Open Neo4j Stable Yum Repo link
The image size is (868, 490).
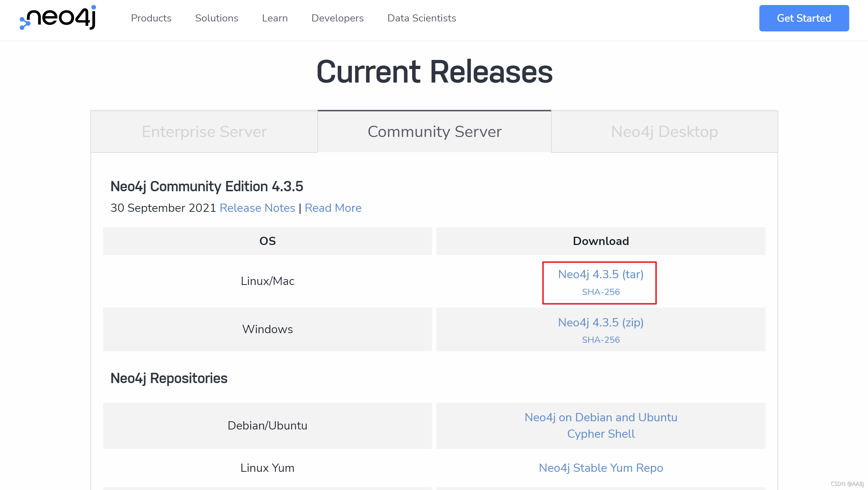pyautogui.click(x=600, y=468)
